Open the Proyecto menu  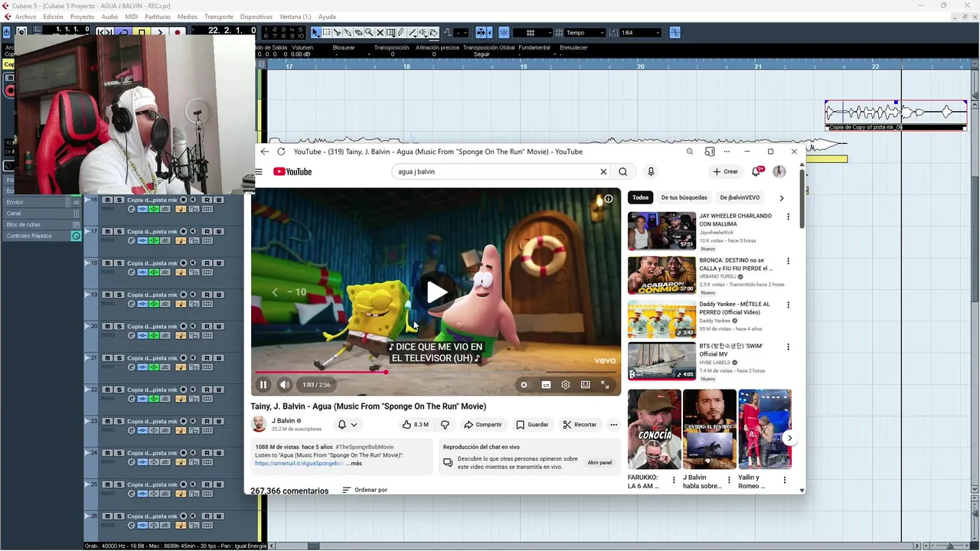[82, 17]
